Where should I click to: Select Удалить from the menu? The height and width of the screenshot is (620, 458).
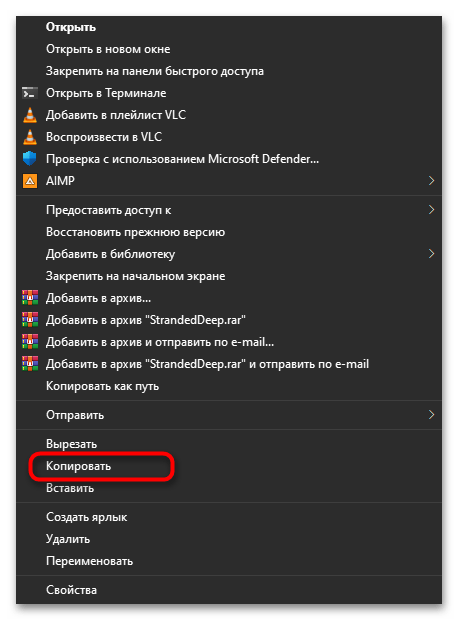(68, 539)
